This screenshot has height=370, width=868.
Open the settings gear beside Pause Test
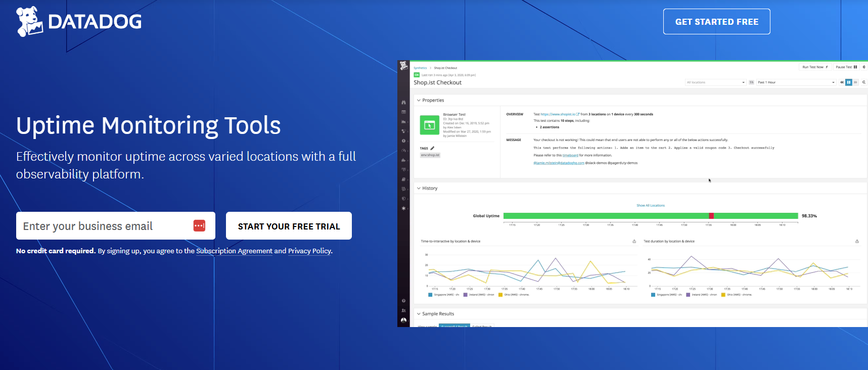pyautogui.click(x=864, y=67)
